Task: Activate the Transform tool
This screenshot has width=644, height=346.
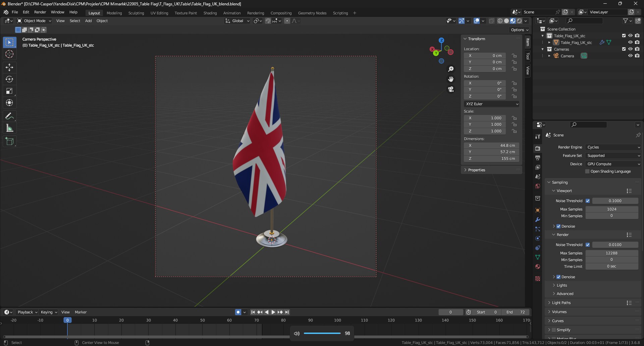Action: point(9,103)
